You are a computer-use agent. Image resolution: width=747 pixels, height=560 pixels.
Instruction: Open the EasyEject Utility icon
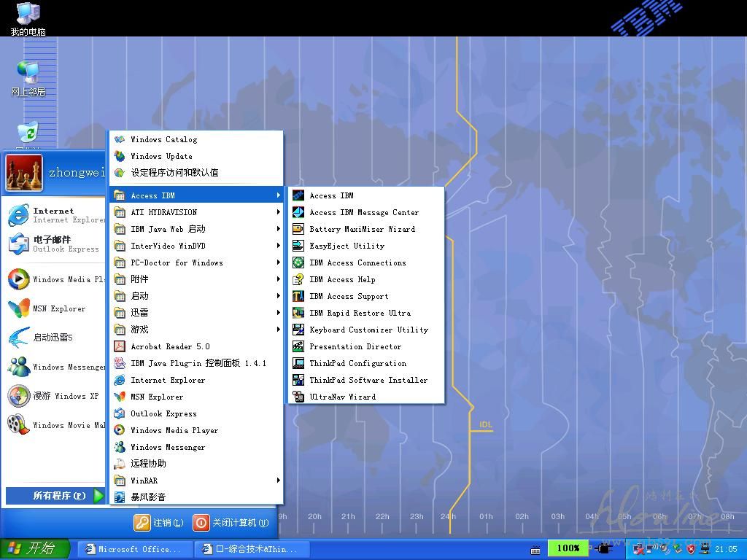[298, 246]
